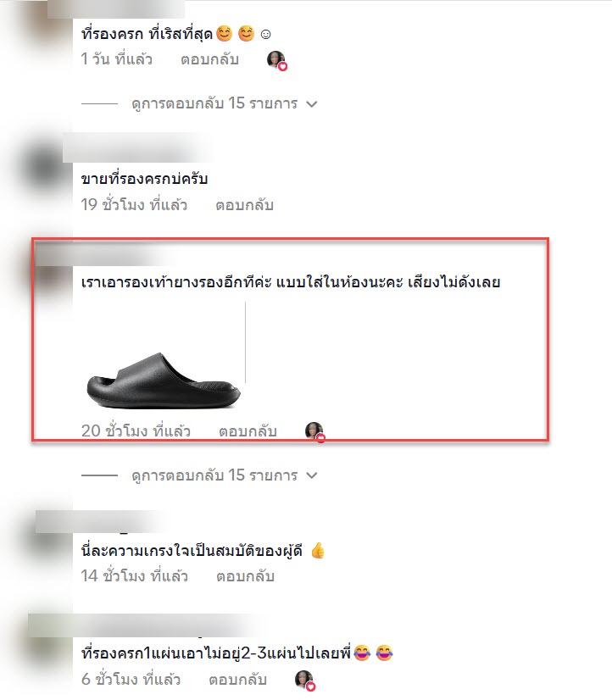The width and height of the screenshot is (612, 700).
Task: Open creator avatar badge on 1-day-old comment
Action: click(277, 60)
